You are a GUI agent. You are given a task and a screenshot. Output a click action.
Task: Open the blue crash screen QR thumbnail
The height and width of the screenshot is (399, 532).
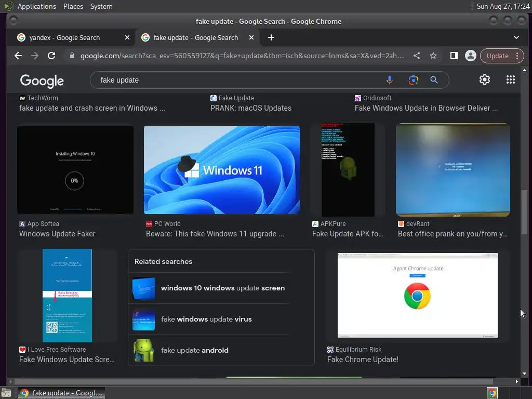(67, 296)
